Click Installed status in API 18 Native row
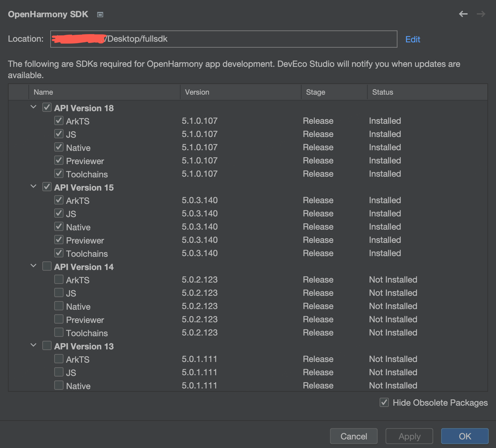Image resolution: width=496 pixels, height=448 pixels. 385,147
